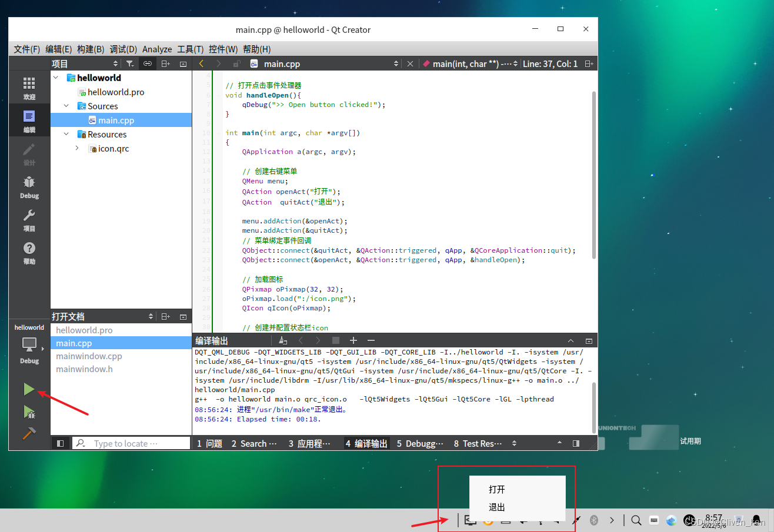Maximize the compile output pane
The height and width of the screenshot is (532, 774).
pos(571,340)
